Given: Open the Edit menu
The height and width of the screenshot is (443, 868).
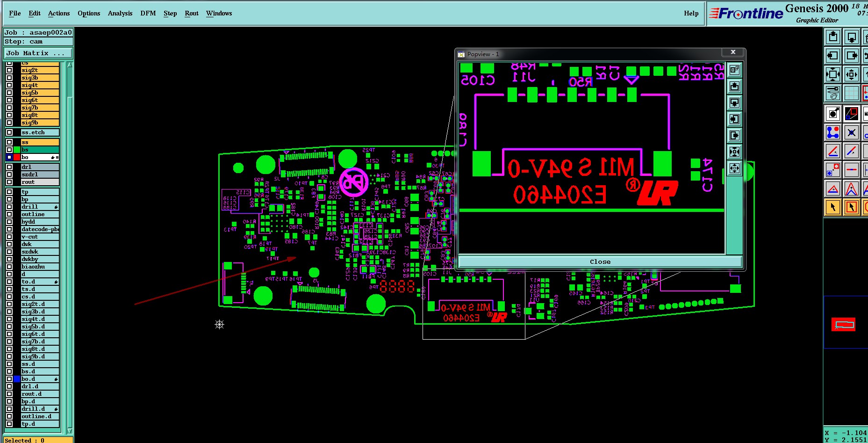Looking at the screenshot, I should pyautogui.click(x=35, y=13).
